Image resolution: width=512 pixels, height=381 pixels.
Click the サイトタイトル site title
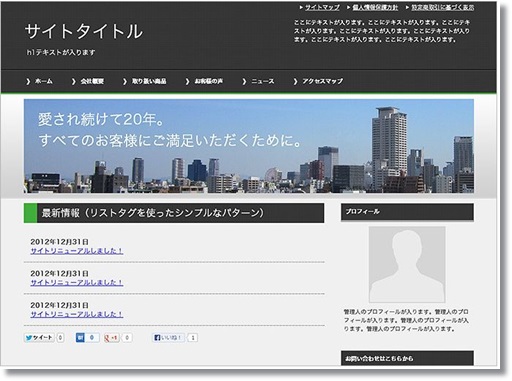coord(84,31)
